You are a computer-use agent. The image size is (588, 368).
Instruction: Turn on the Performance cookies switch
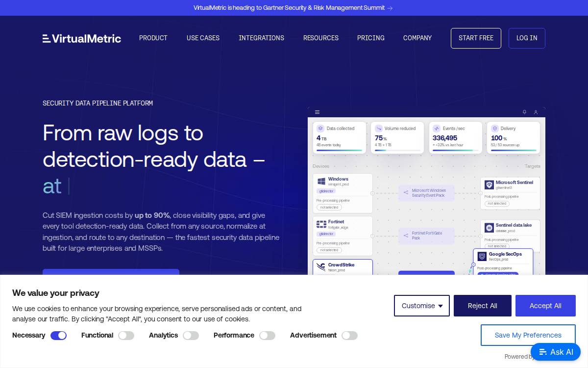pos(267,336)
